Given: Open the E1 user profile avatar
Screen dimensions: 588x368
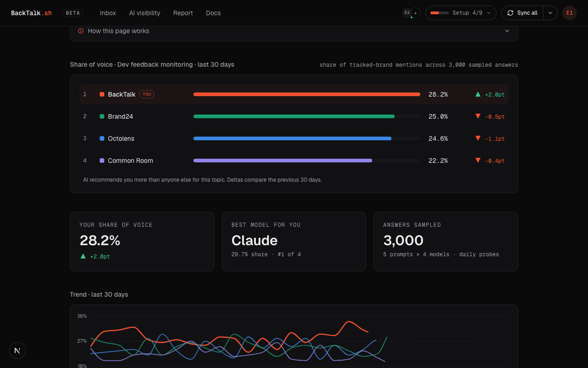Looking at the screenshot, I should (570, 13).
